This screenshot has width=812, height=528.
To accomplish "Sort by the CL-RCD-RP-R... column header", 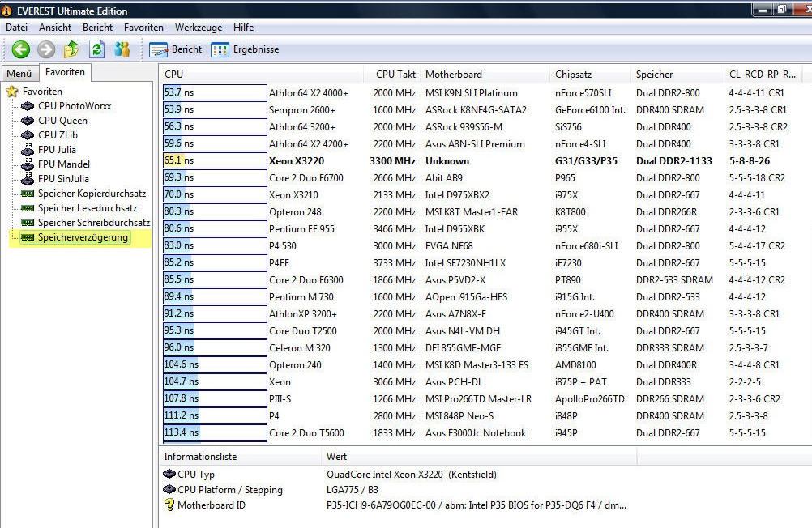I will point(763,74).
